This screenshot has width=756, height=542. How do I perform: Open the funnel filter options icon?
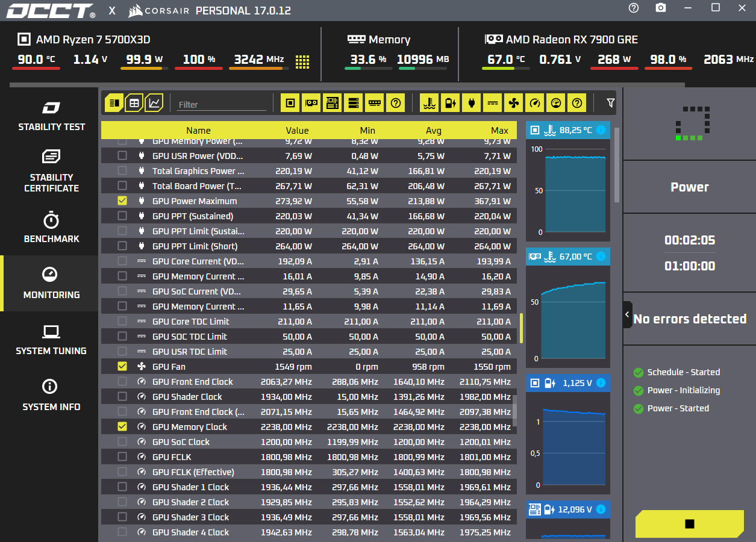[611, 103]
